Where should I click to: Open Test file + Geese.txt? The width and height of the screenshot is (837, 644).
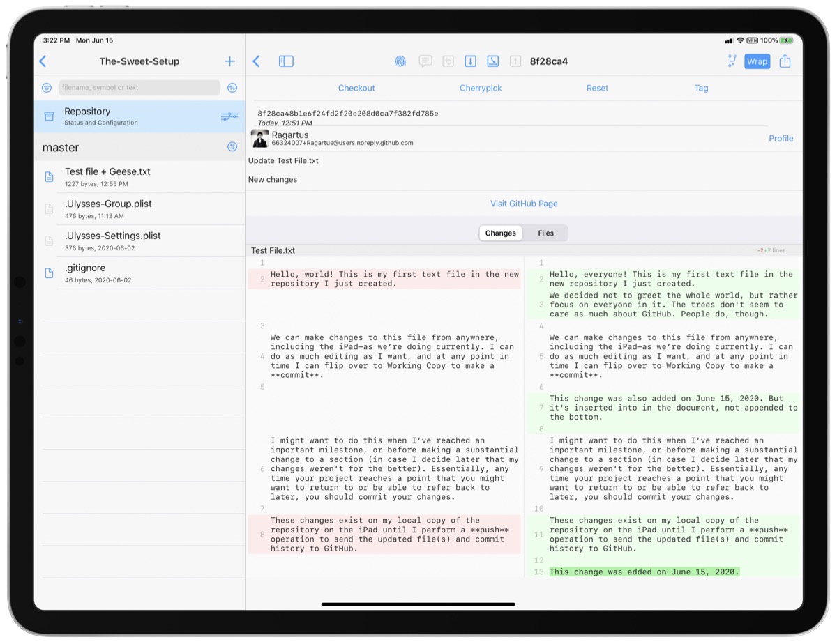coord(139,177)
